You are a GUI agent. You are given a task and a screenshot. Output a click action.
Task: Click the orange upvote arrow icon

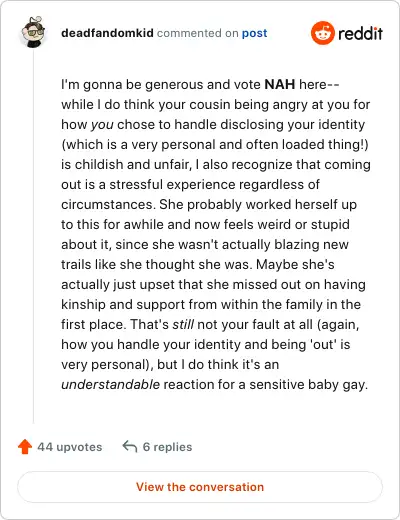pyautogui.click(x=25, y=447)
